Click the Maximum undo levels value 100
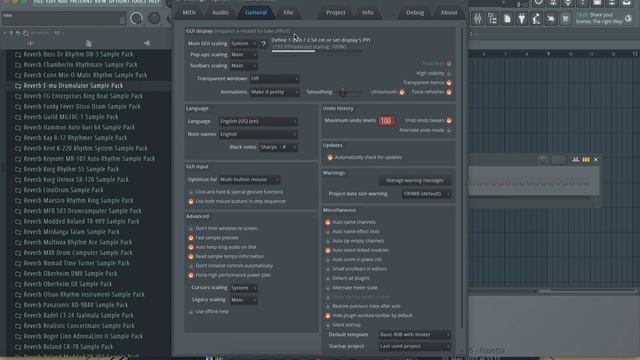640x360 pixels. 386,121
